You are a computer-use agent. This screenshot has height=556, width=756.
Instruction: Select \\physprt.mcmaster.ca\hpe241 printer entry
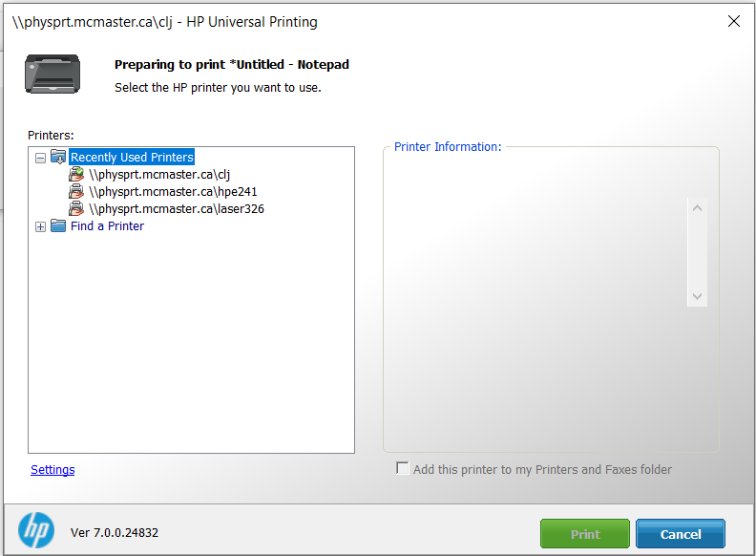pyautogui.click(x=173, y=192)
